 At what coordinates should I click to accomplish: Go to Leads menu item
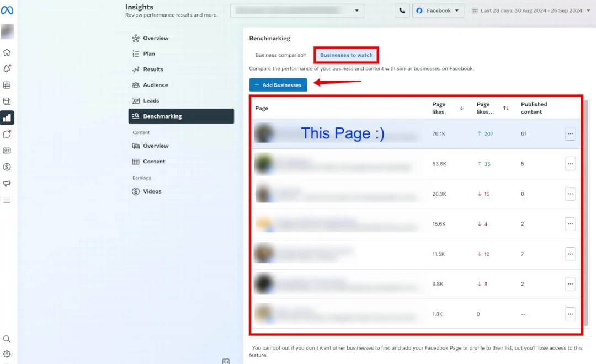click(182, 100)
